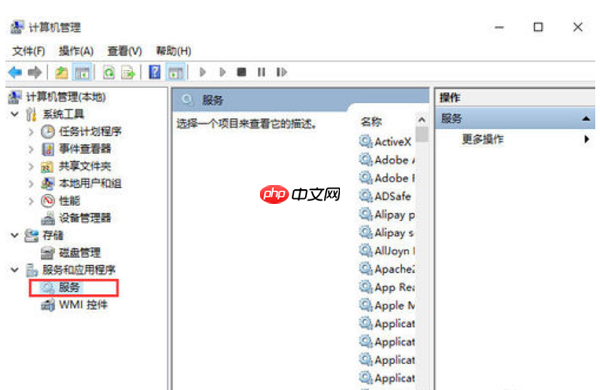Screen dimensions: 600x390
Task: Select 性能 in the tree
Action: pyautogui.click(x=70, y=201)
